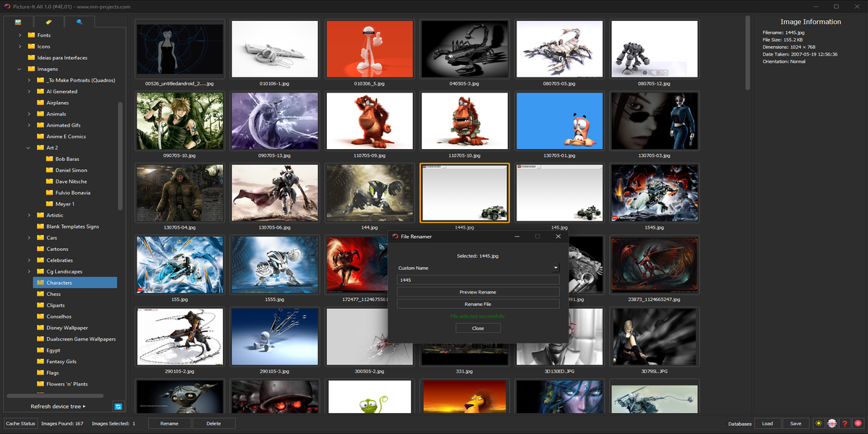Click the folder tree horizontal scrollbar

pyautogui.click(x=56, y=396)
